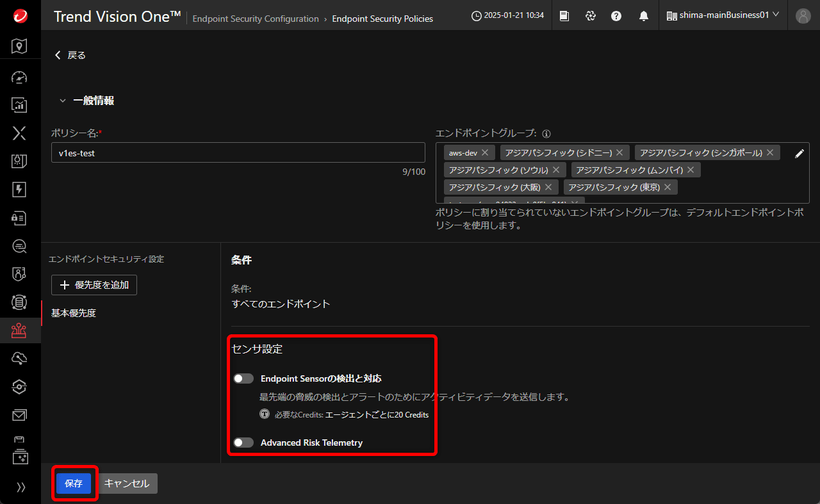Click the ポリシー名 input field
Viewport: 820px width, 504px height.
(x=238, y=152)
